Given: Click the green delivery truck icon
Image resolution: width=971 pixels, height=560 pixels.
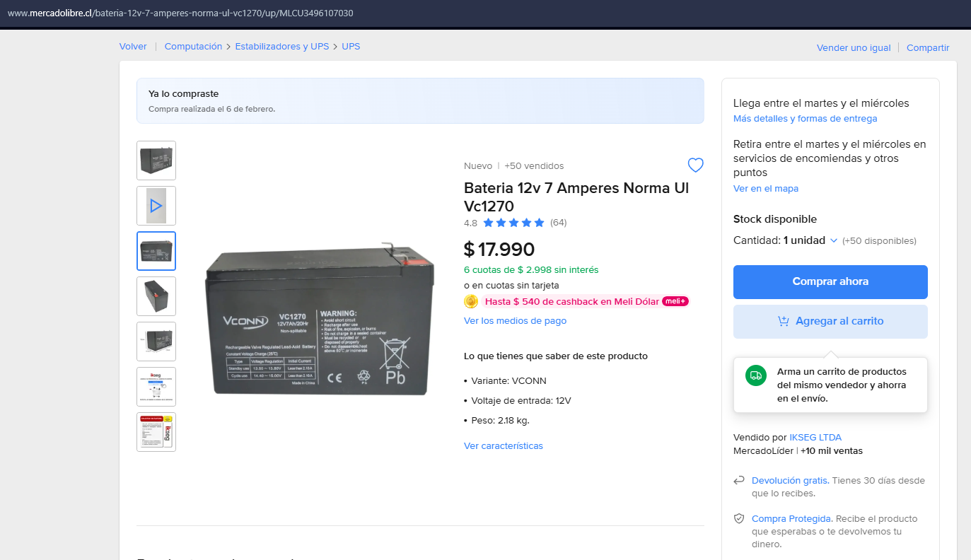Looking at the screenshot, I should (x=756, y=375).
